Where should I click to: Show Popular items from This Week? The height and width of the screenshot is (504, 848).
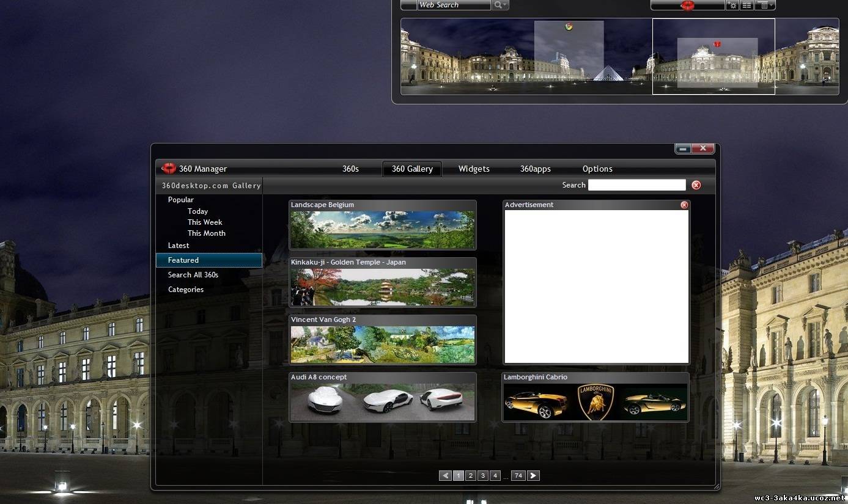point(205,222)
